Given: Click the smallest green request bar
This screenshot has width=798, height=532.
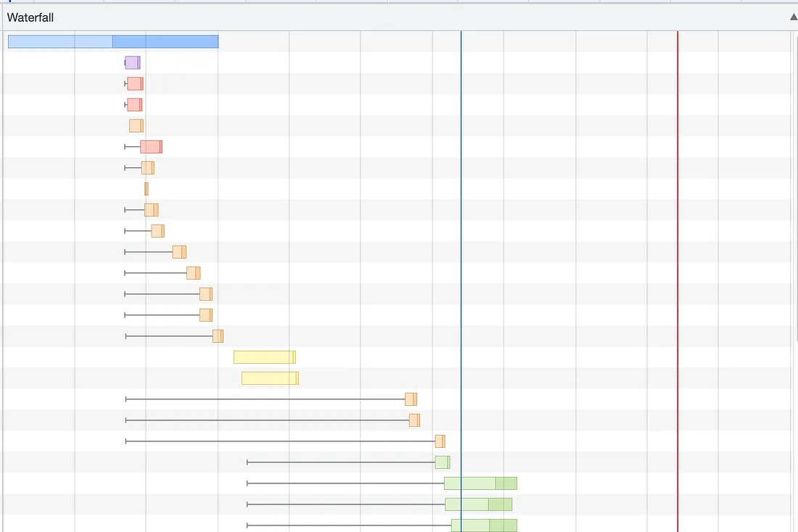Looking at the screenshot, I should coord(443,462).
